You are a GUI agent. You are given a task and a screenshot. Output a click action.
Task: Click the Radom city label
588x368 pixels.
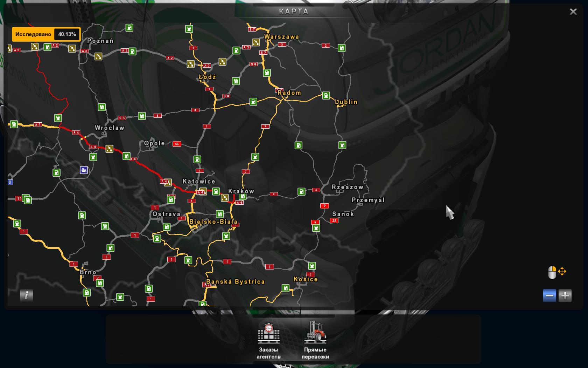pyautogui.click(x=289, y=93)
